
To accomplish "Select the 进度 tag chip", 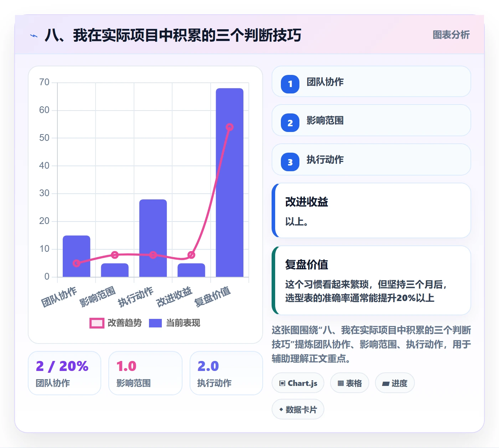I will click(x=395, y=383).
